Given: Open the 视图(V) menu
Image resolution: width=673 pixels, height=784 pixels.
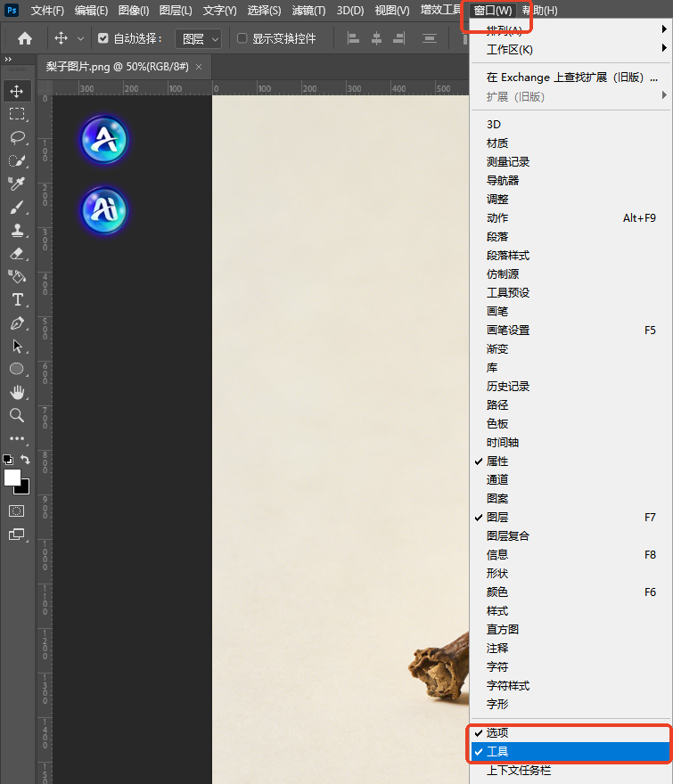Looking at the screenshot, I should [392, 11].
